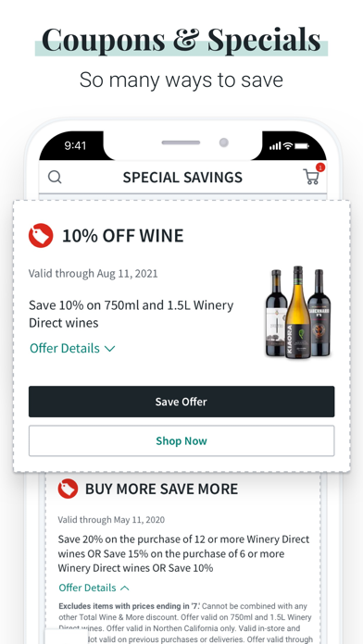363x644 pixels.
Task: Tap the BUY MORE SAVE MORE coupon title
Action: click(161, 489)
